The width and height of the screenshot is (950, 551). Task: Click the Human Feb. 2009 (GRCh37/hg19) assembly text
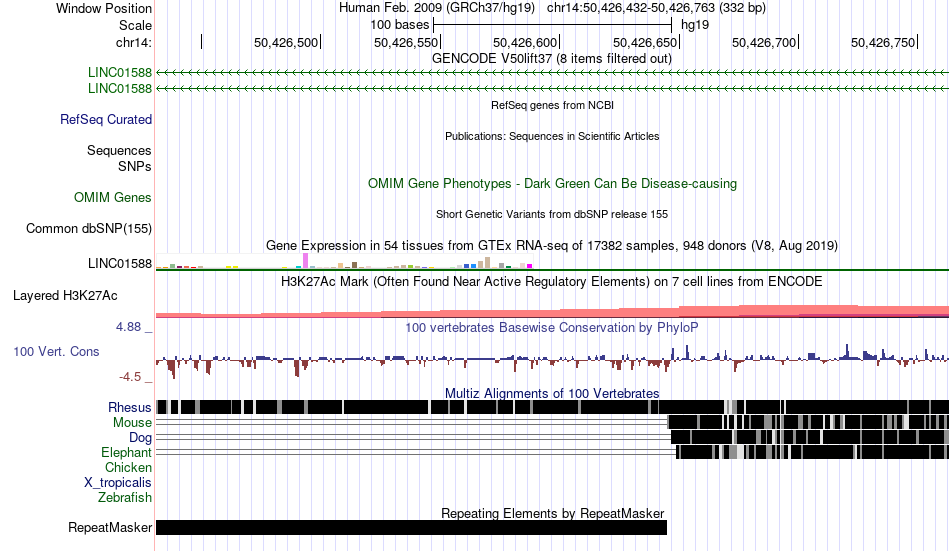(x=437, y=8)
